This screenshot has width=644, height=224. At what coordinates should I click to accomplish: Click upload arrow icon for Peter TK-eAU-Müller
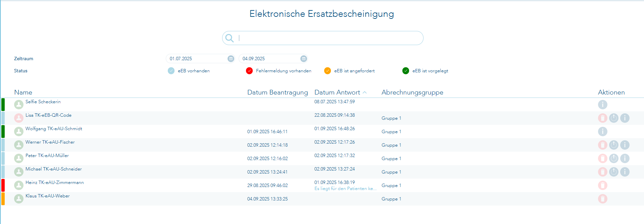coord(613,158)
